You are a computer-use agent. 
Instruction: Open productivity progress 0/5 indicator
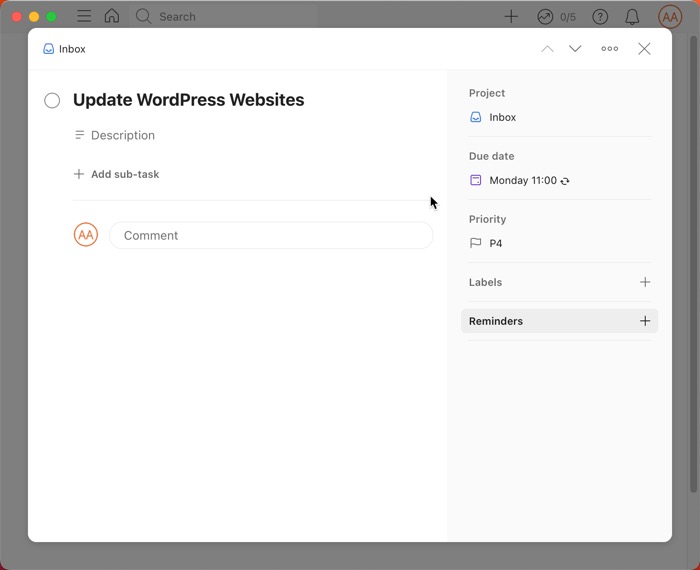click(556, 17)
